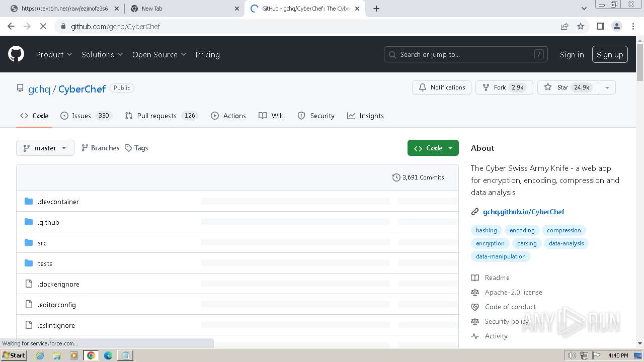Image resolution: width=644 pixels, height=362 pixels.
Task: Open the Windows Start menu
Action: [x=14, y=355]
